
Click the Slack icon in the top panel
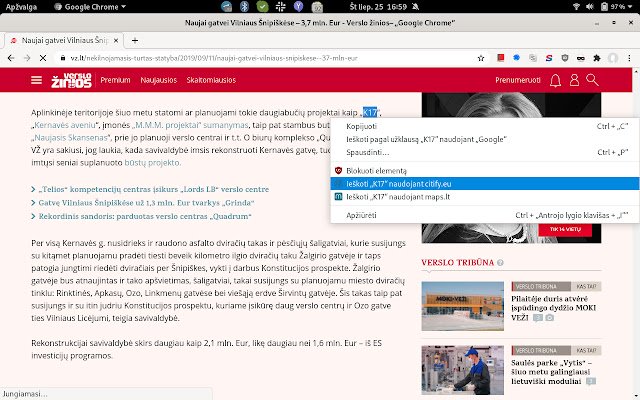[280, 7]
